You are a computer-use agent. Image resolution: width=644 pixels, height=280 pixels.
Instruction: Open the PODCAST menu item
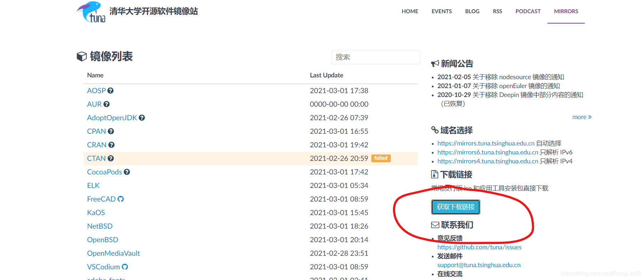click(528, 11)
